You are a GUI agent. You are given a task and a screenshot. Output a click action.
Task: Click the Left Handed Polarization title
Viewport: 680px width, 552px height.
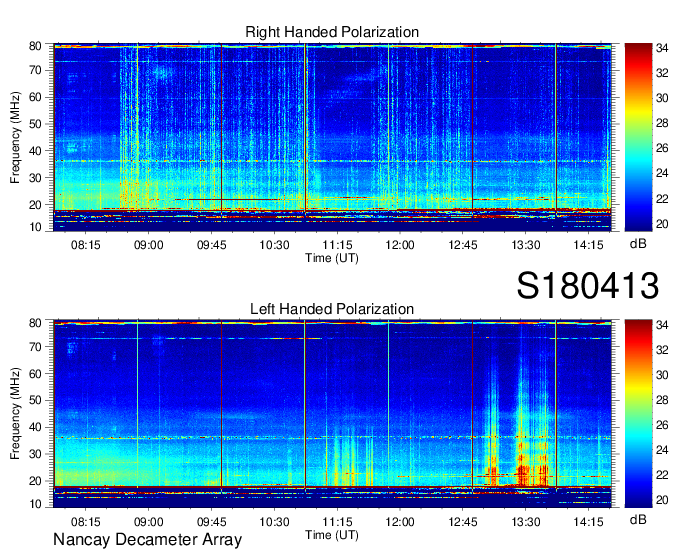point(332,309)
